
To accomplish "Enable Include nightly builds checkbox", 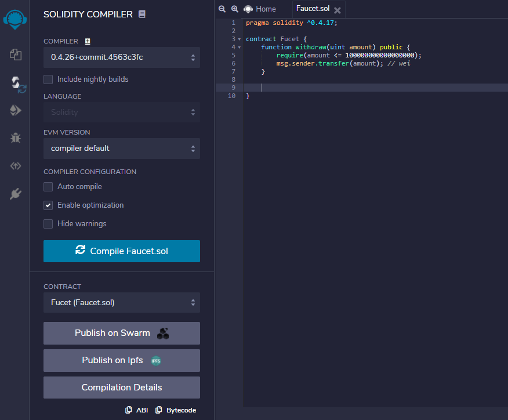I will [49, 79].
